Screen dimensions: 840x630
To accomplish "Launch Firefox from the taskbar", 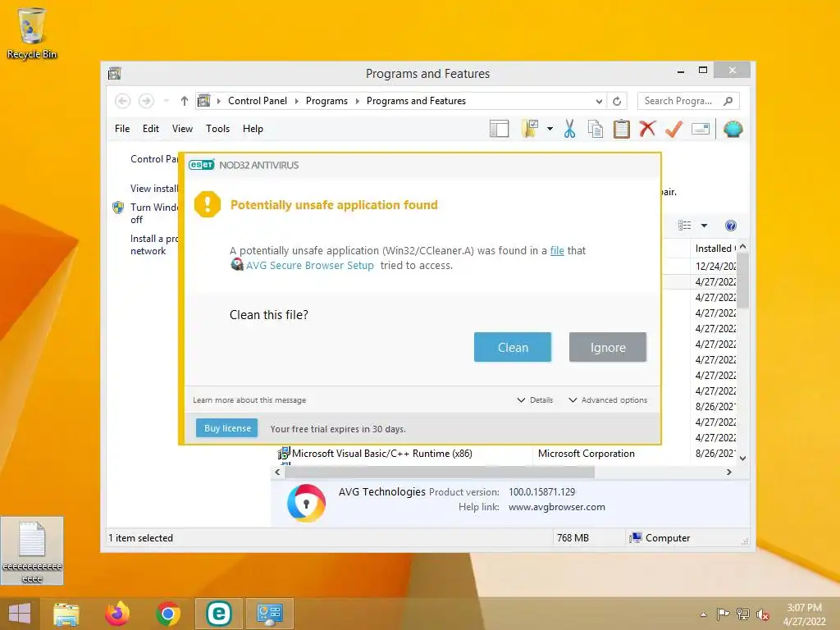I will point(116,614).
